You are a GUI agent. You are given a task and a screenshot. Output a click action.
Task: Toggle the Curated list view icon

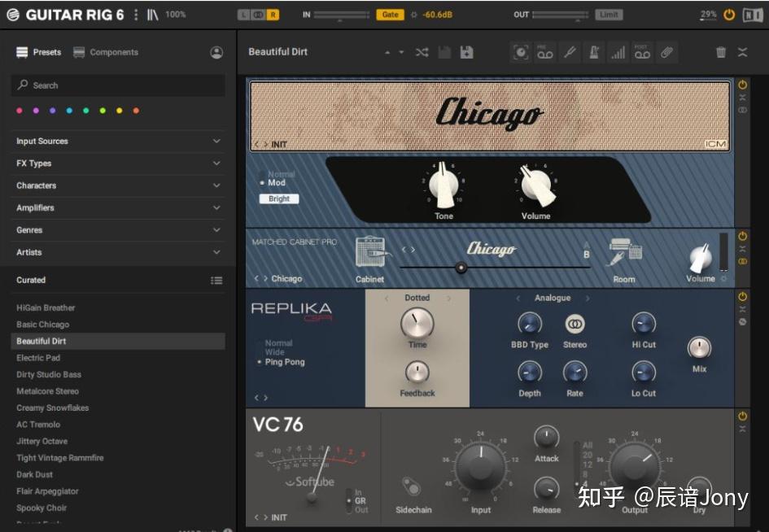(216, 281)
